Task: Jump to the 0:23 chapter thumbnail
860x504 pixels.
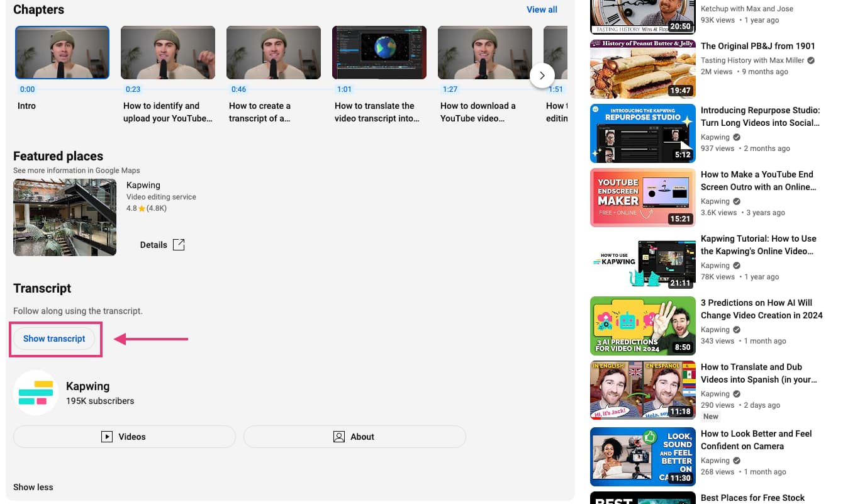Action: pyautogui.click(x=168, y=52)
